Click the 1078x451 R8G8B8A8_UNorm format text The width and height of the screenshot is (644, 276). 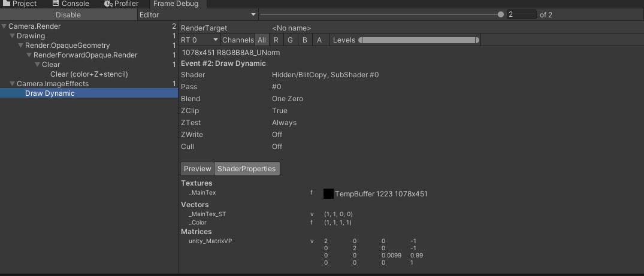(231, 53)
